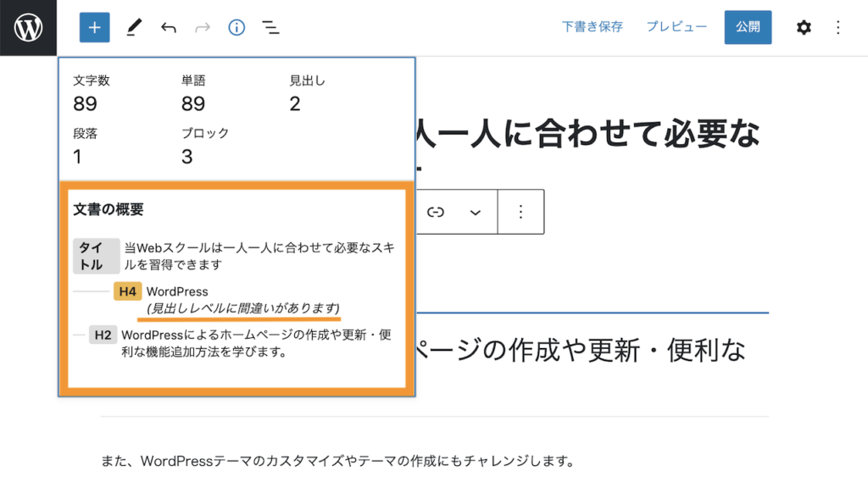868x493 pixels.
Task: Open the block inserter plus button
Action: [95, 27]
